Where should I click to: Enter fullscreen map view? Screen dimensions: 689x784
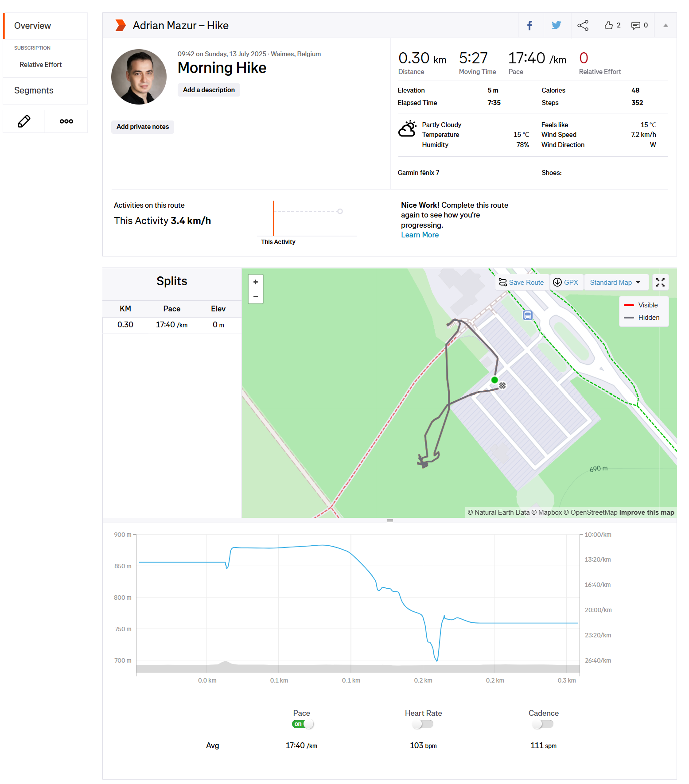[x=660, y=282]
